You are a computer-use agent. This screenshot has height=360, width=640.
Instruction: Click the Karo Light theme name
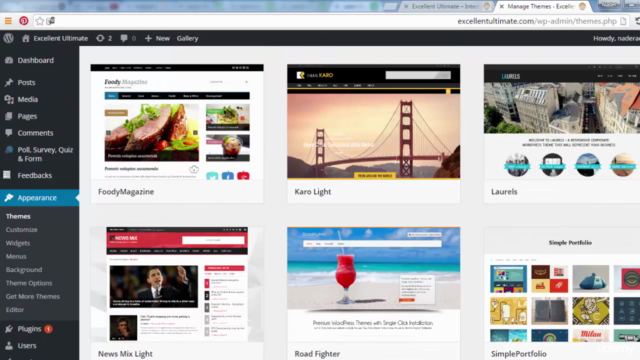point(313,192)
